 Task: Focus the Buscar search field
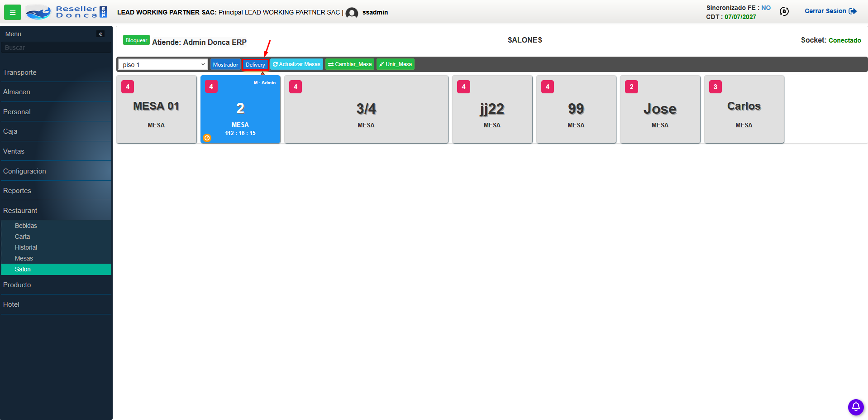click(x=56, y=48)
